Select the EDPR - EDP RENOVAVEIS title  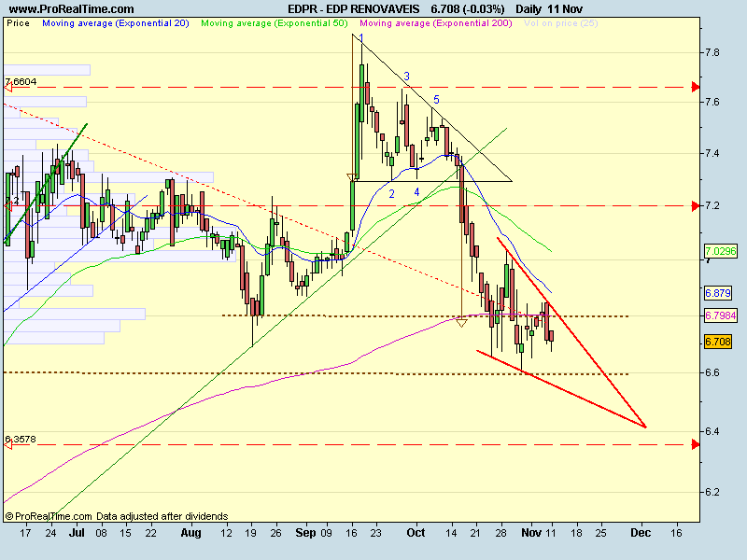pyautogui.click(x=354, y=9)
